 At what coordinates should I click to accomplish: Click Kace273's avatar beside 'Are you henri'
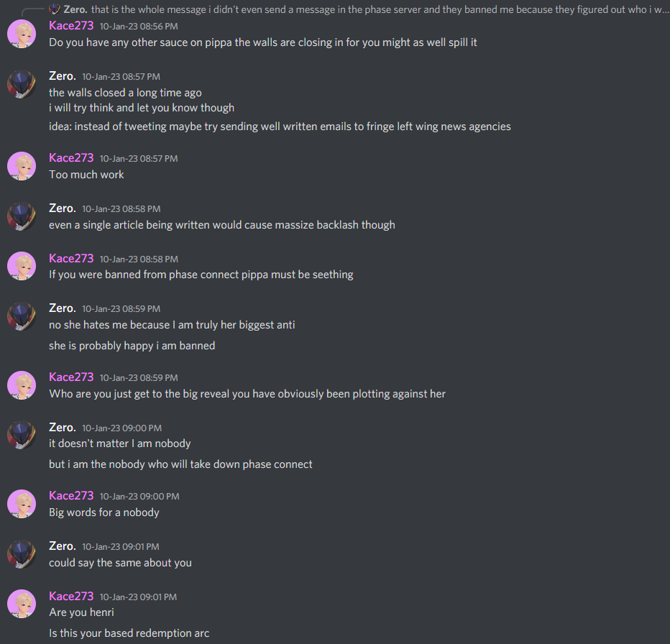coord(22,604)
